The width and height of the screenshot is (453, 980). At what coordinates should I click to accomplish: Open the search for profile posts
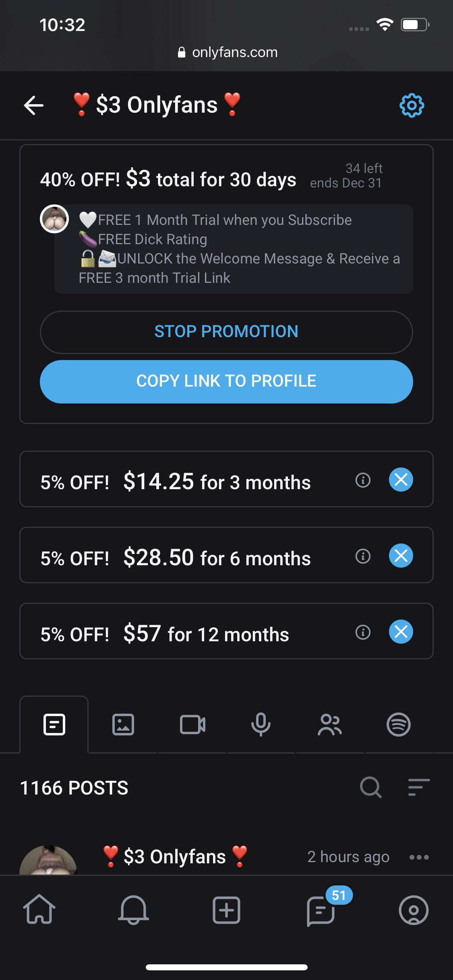370,787
